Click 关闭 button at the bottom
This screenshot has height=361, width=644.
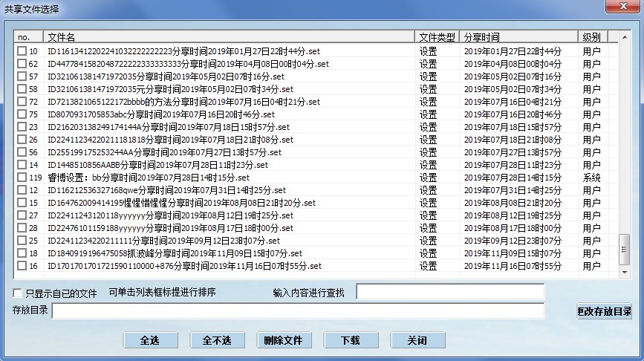point(417,340)
